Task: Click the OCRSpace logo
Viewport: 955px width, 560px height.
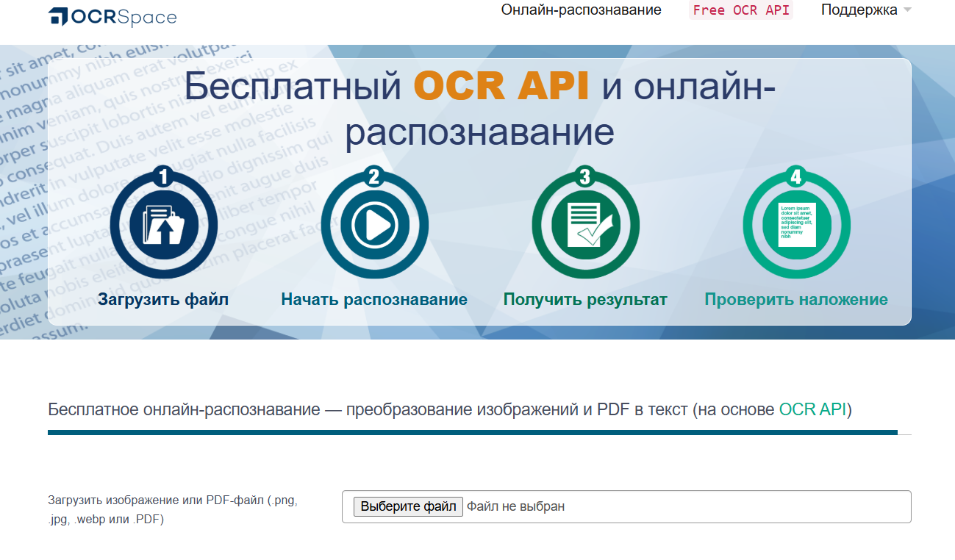Action: 112,16
